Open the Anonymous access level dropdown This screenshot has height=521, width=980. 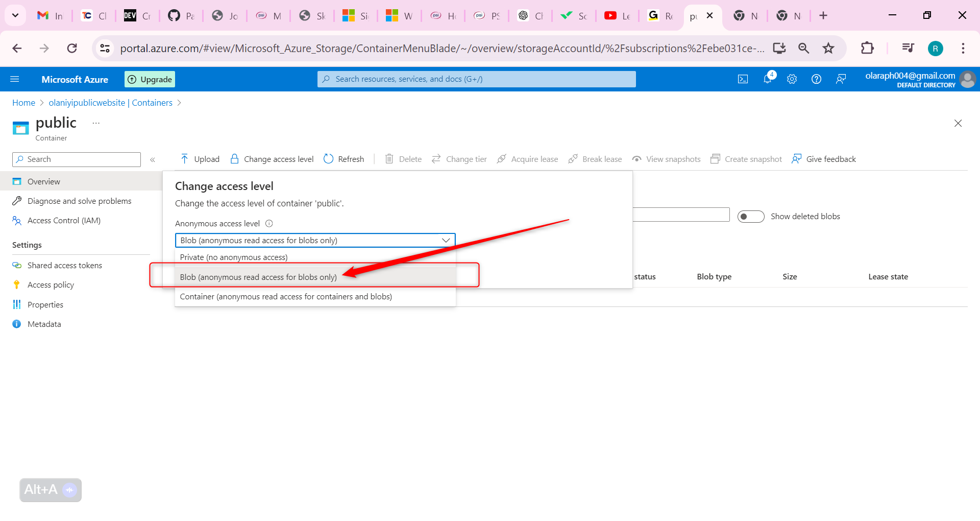pos(315,241)
